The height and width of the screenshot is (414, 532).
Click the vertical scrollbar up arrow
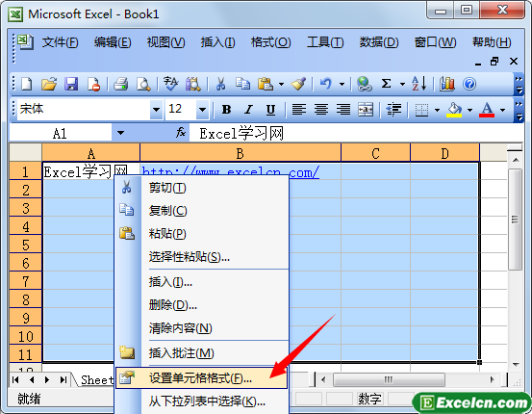coord(516,160)
